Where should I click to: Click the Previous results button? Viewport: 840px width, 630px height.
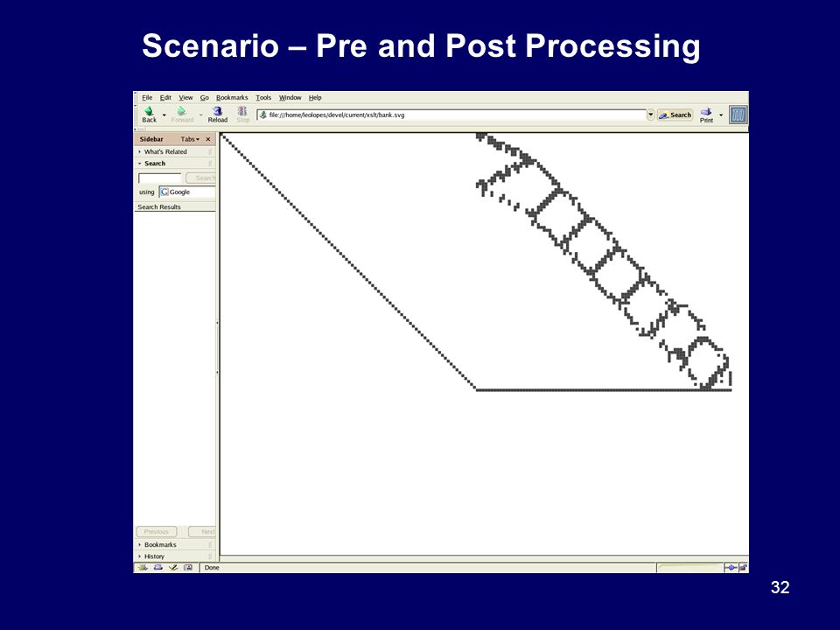(x=157, y=531)
